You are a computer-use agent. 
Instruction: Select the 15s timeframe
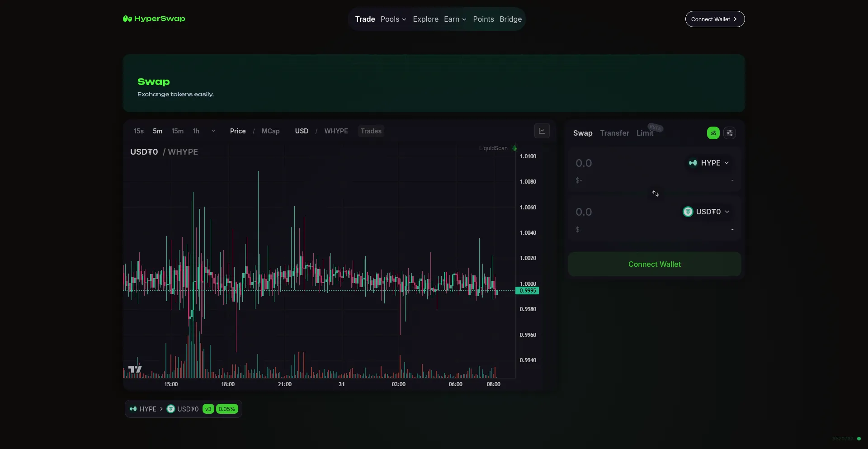click(x=138, y=131)
